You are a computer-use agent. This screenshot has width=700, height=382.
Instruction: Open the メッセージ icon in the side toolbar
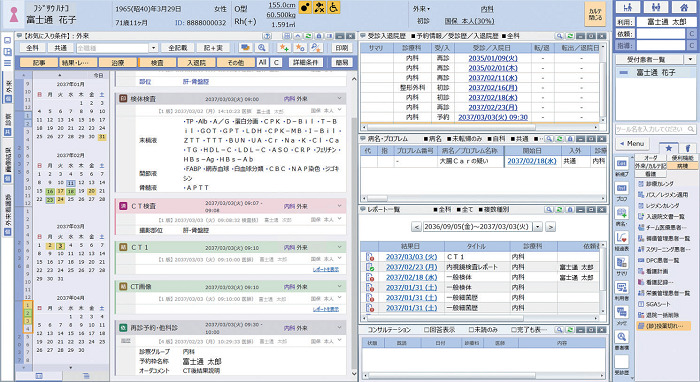(x=622, y=313)
